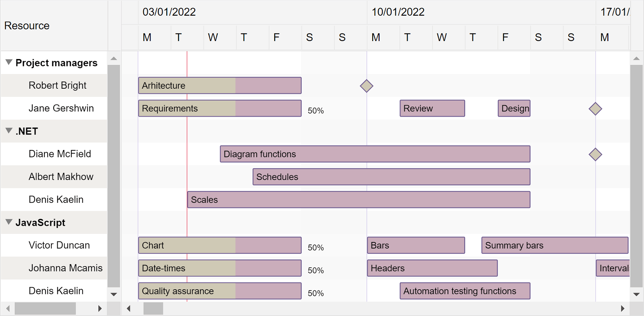644x316 pixels.
Task: Select the Requirements task bar
Action: (220, 108)
